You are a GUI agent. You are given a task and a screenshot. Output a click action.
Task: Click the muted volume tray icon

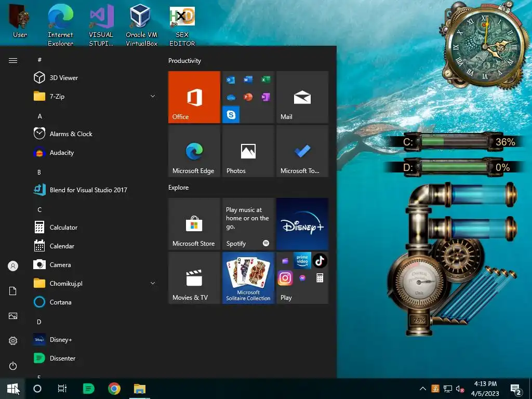click(x=460, y=389)
